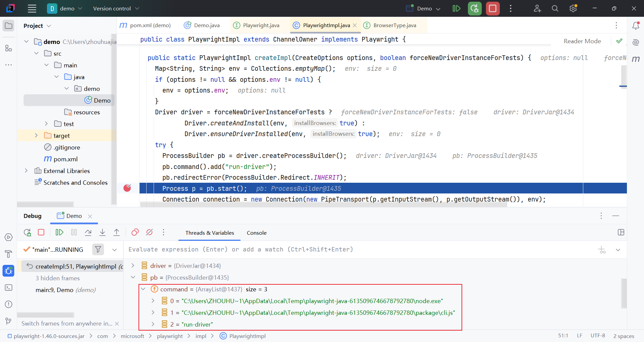Open the Debug bug tool window icon

(9, 271)
